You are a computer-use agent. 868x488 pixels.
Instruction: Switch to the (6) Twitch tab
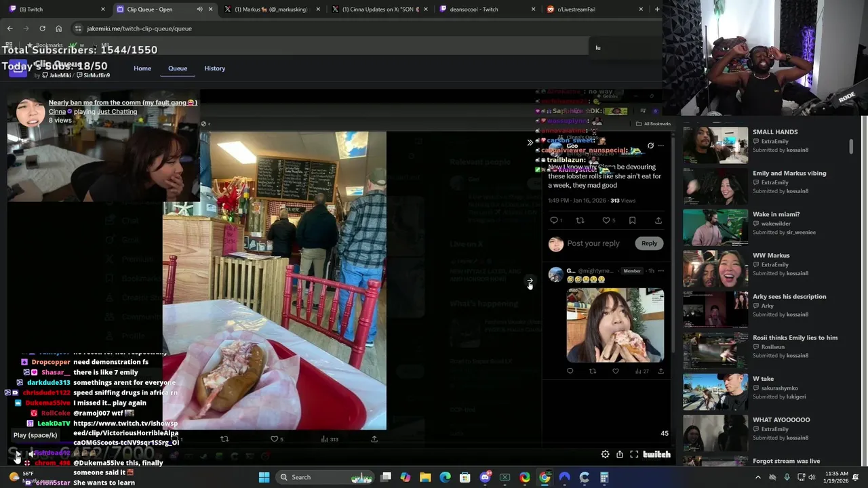57,9
